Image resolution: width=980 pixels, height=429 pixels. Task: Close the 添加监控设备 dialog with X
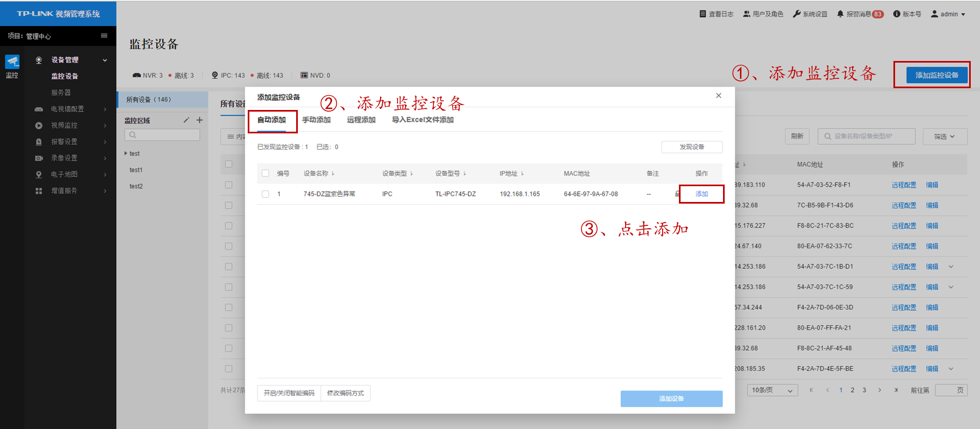(x=719, y=96)
